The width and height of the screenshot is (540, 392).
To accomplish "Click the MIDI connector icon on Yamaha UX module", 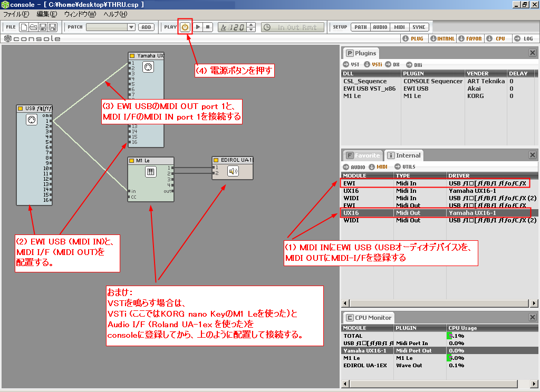I will 148,67.
